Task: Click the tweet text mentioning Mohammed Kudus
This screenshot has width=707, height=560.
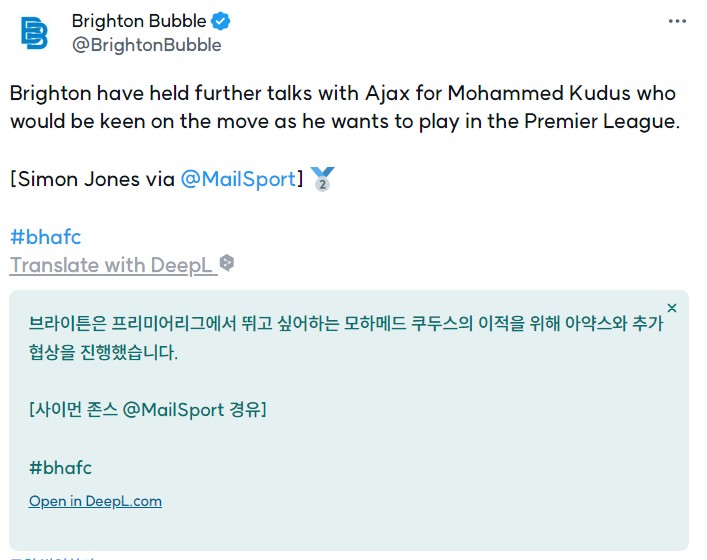Action: 345,107
